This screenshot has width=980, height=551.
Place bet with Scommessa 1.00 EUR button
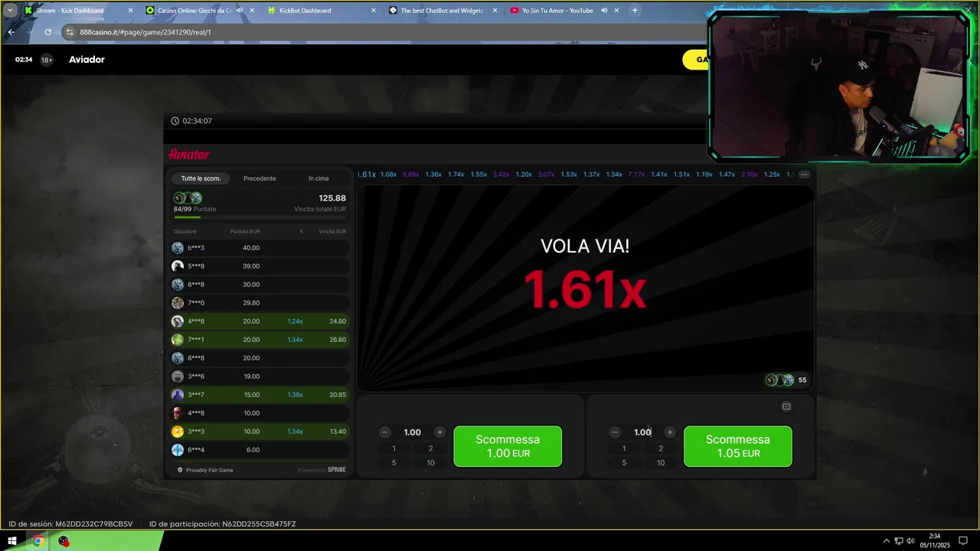pyautogui.click(x=508, y=446)
